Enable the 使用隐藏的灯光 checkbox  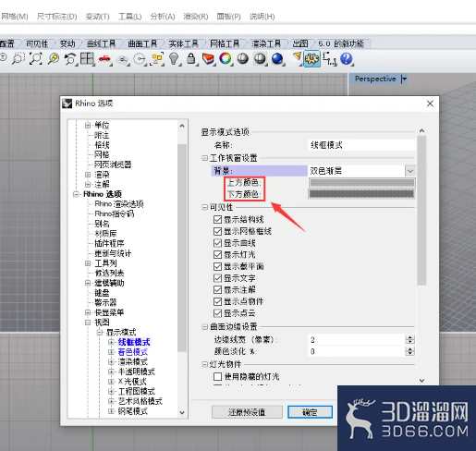tap(217, 376)
